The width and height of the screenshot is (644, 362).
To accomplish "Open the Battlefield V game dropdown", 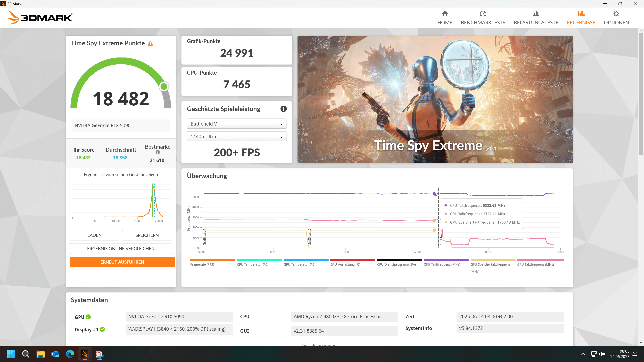I will point(236,124).
